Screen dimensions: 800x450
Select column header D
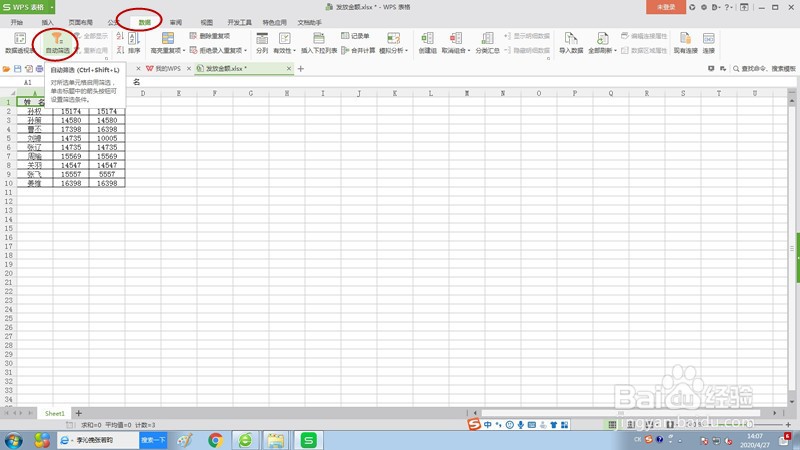pos(143,93)
